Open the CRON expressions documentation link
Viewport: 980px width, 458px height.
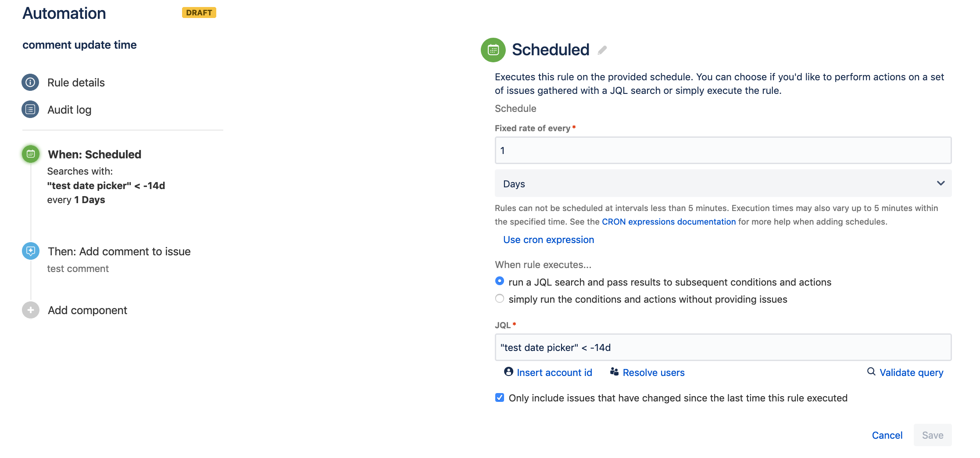coord(668,222)
